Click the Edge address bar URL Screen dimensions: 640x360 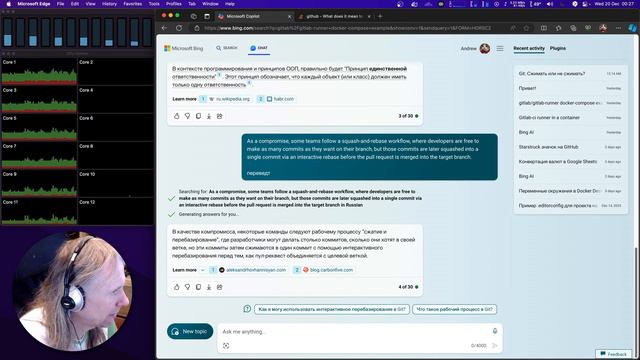click(x=347, y=28)
